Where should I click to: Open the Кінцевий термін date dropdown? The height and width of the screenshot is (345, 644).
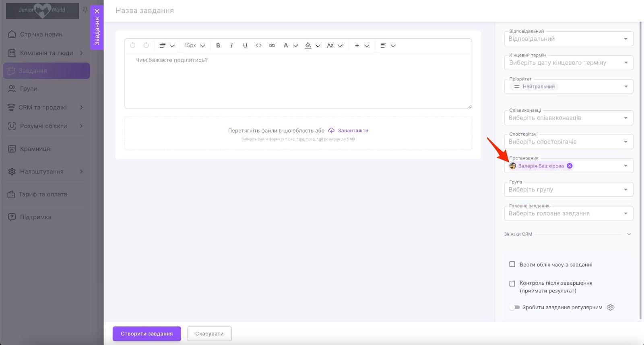(x=569, y=63)
